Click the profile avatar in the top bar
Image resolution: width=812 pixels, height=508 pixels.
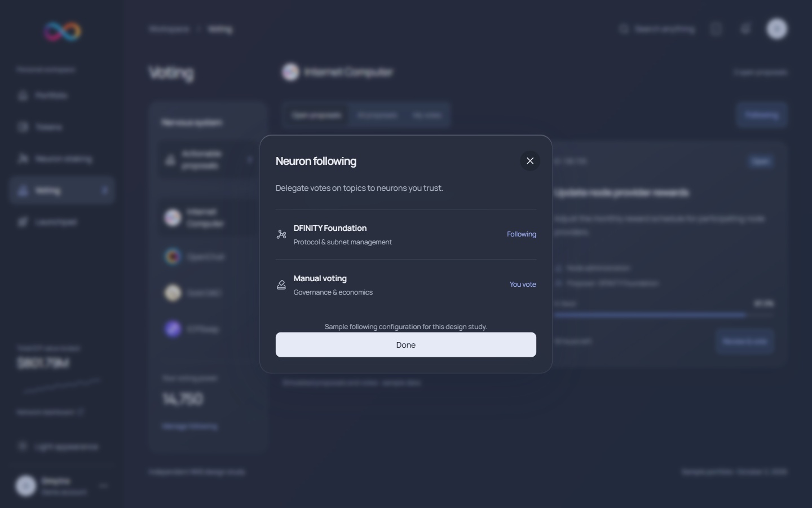pos(776,29)
